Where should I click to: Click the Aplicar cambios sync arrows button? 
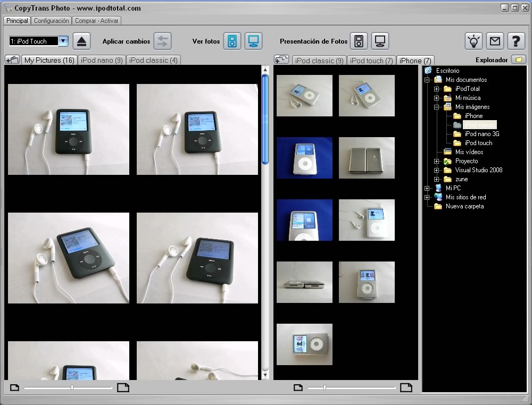coord(162,41)
